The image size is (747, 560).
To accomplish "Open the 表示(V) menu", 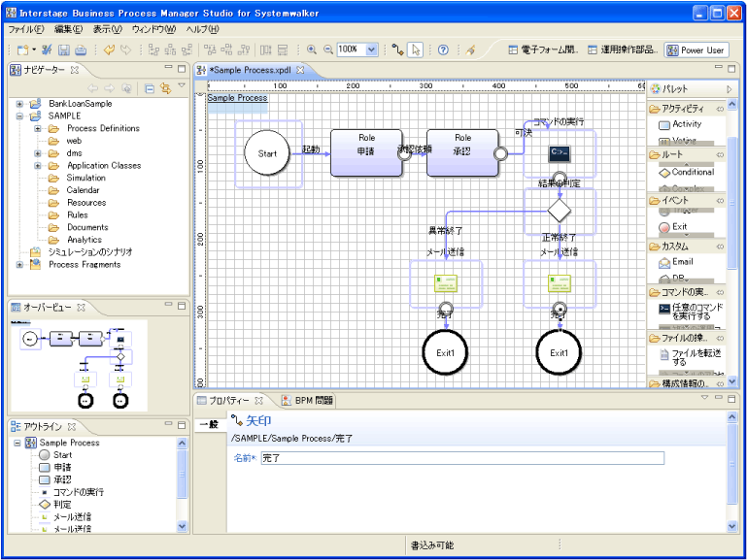I will pos(107,29).
